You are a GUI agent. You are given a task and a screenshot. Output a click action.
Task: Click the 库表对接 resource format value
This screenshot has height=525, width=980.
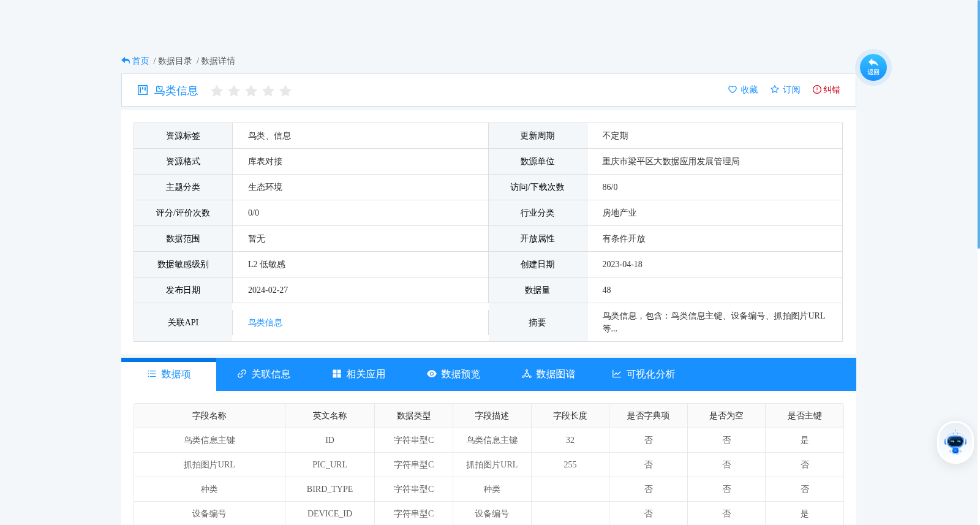point(265,161)
